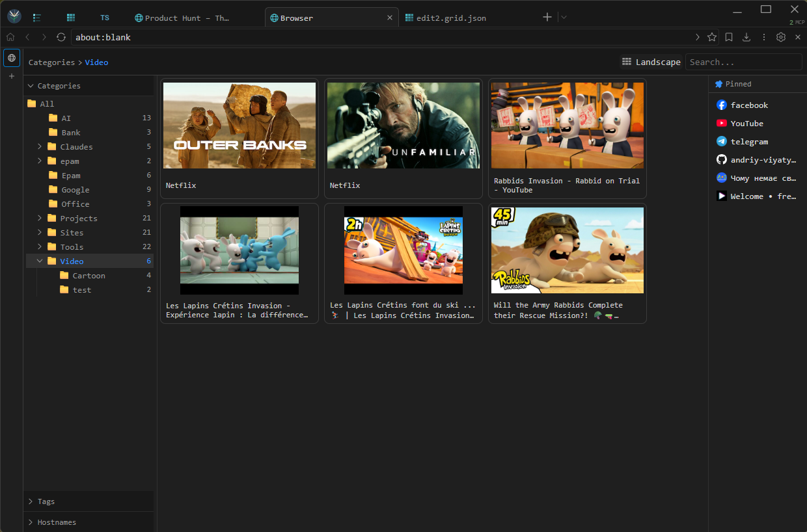The image size is (807, 532).
Task: Open Les Lapins Crétins Expérience lapin card
Action: pyautogui.click(x=239, y=263)
